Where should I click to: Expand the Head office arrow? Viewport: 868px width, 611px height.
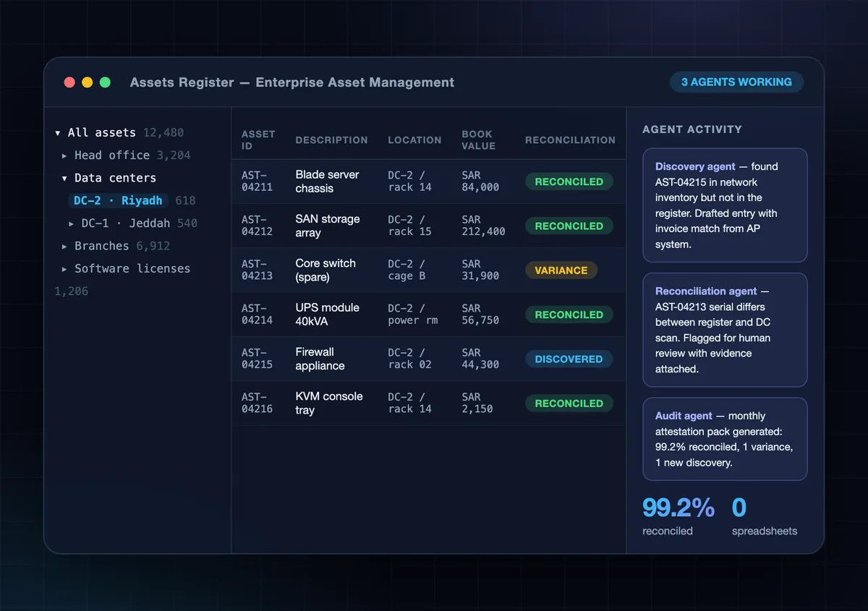[x=64, y=155]
